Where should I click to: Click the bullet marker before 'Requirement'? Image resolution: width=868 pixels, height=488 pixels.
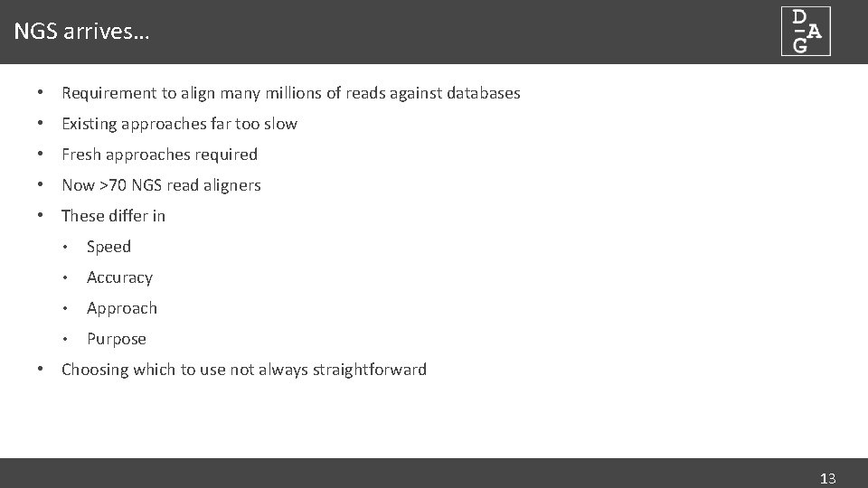(x=40, y=92)
